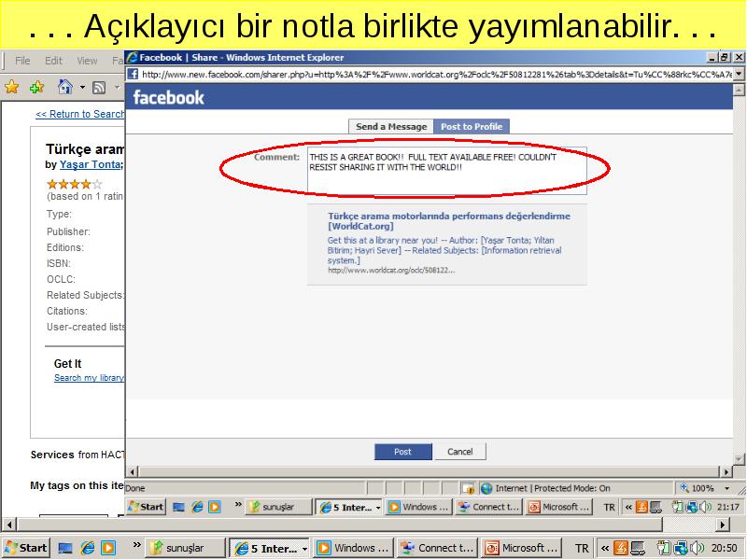Open the 5 Inter... group on inner taskbar
747x560 pixels.
pos(349,507)
